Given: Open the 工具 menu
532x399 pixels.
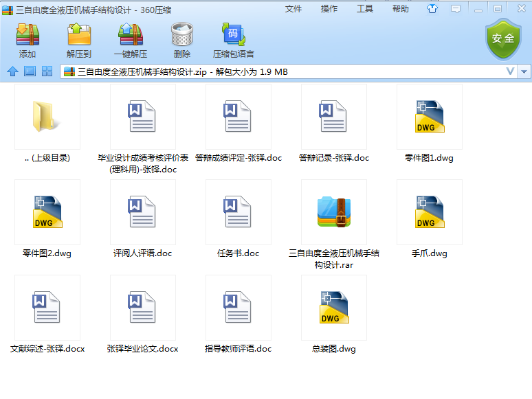Looking at the screenshot, I should click(x=365, y=9).
